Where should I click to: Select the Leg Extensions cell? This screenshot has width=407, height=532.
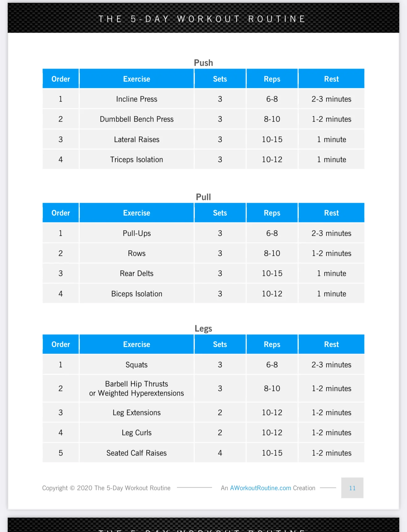137,413
